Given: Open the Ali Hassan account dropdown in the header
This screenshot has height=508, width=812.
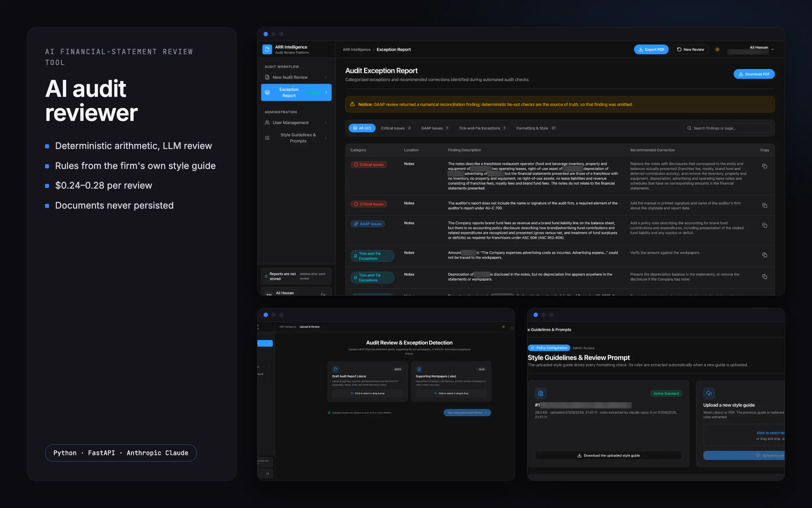Looking at the screenshot, I should pos(773,49).
